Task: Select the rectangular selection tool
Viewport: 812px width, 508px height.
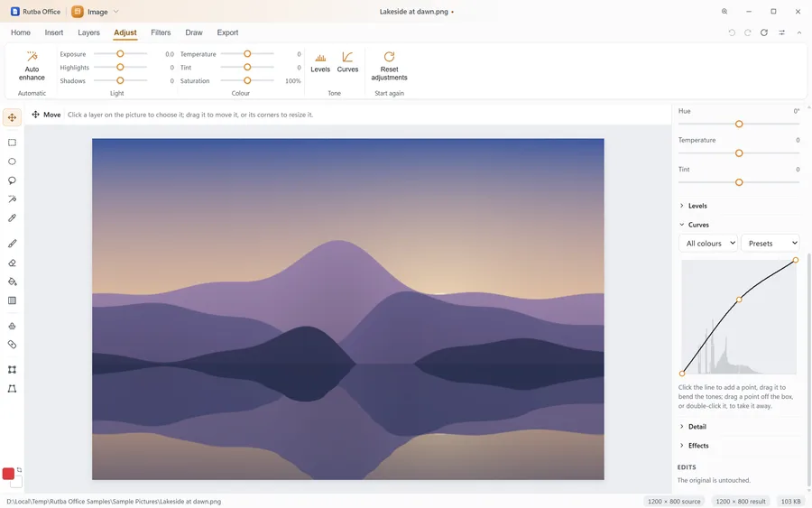Action: pos(12,143)
